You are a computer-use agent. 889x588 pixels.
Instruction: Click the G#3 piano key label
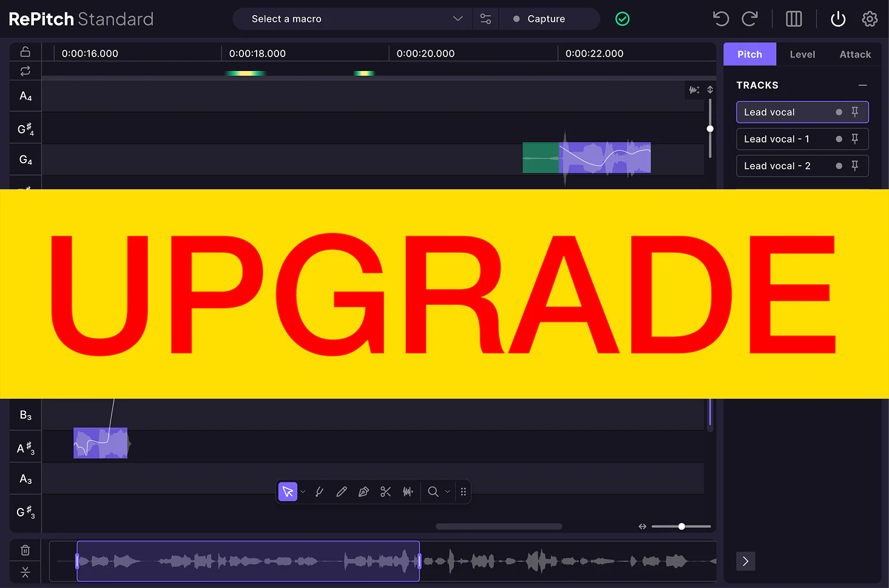click(25, 512)
